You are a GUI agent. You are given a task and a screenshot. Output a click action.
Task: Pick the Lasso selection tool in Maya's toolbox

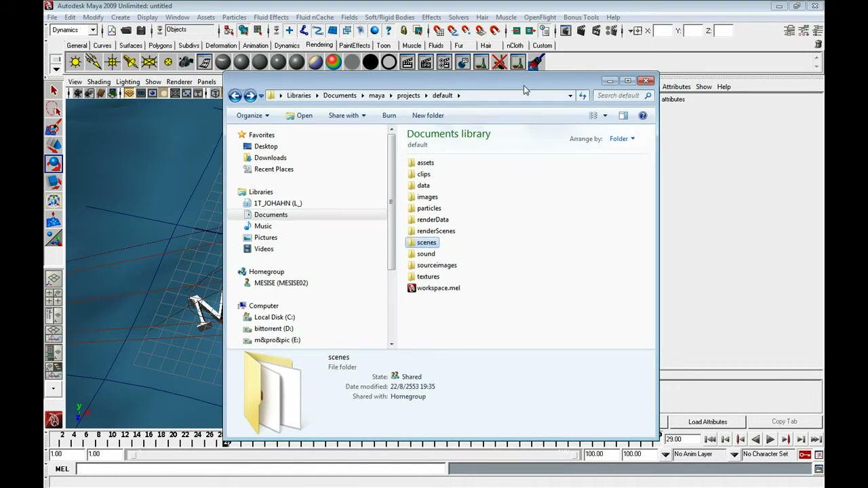pyautogui.click(x=54, y=108)
